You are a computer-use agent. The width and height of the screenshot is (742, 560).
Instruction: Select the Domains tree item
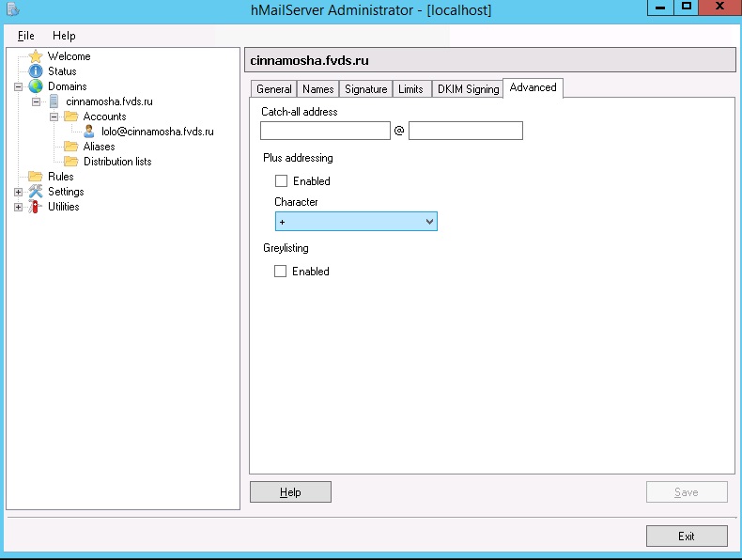(68, 86)
